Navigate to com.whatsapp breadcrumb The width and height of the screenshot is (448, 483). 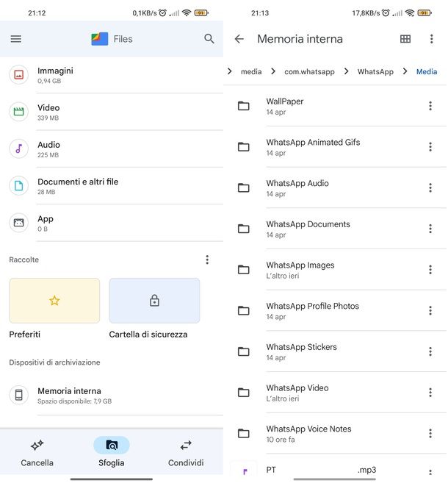[x=309, y=72]
